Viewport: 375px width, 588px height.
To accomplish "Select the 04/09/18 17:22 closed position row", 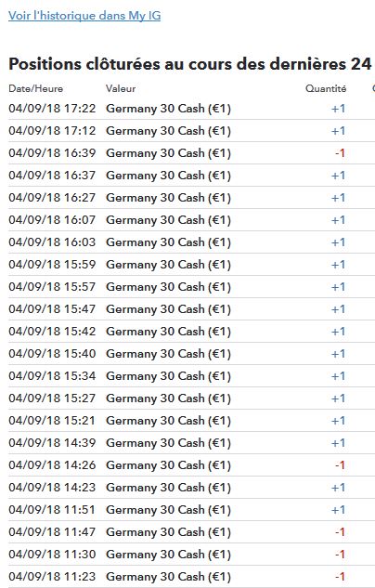I will [191, 109].
